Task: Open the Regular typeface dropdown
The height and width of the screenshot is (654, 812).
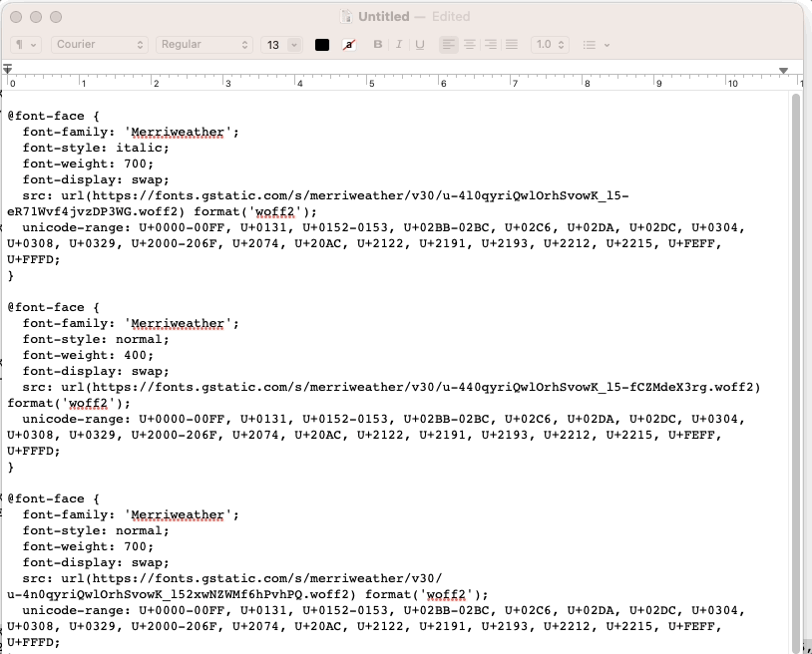Action: 203,44
